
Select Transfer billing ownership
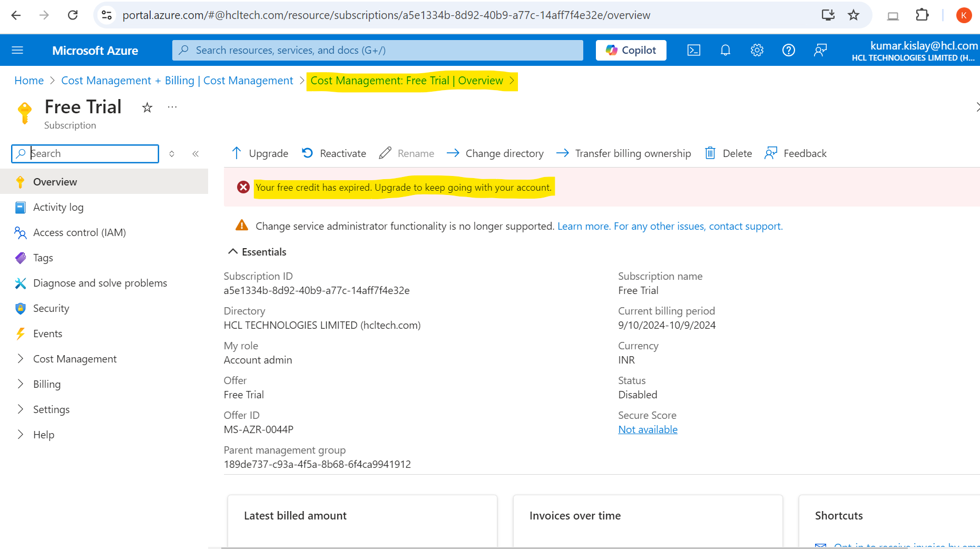point(624,153)
